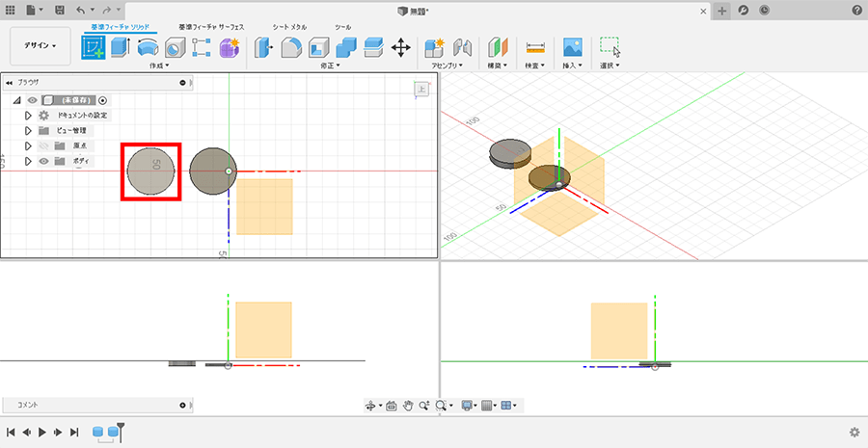Open the Measure inspect tool
This screenshot has width=868, height=448.
click(x=535, y=47)
